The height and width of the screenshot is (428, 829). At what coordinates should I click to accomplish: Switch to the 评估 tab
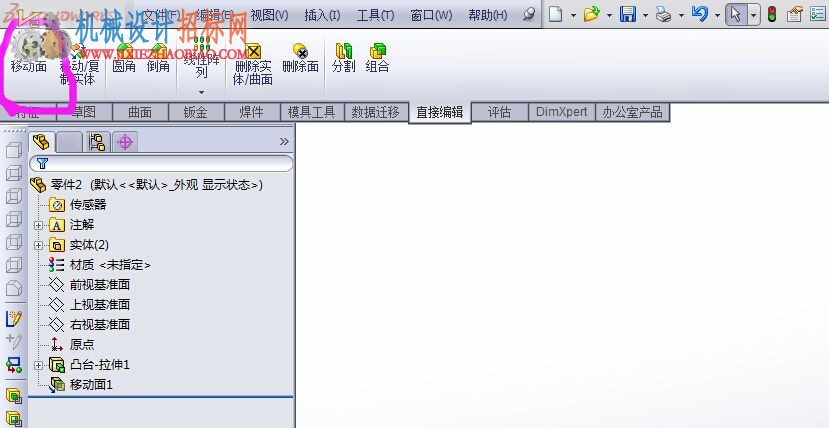click(x=500, y=113)
